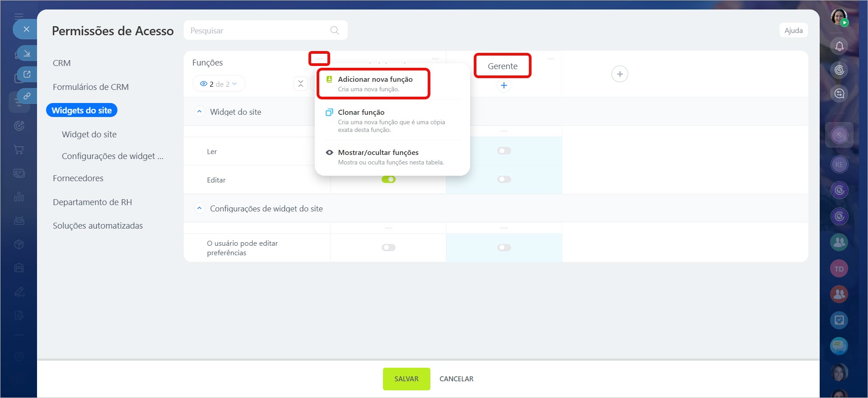Enable Ler permission for Gerente
The width and height of the screenshot is (868, 398).
[x=504, y=151]
